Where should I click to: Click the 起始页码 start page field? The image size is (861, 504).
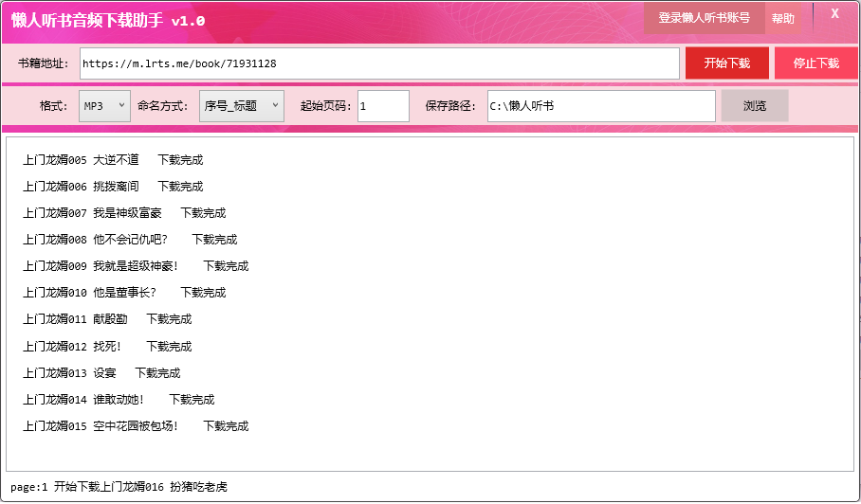(x=383, y=106)
